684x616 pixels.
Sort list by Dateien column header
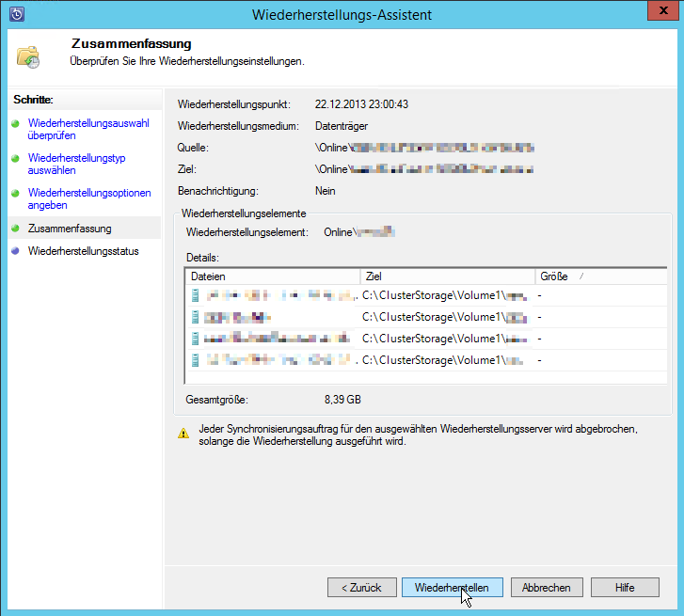tap(273, 276)
